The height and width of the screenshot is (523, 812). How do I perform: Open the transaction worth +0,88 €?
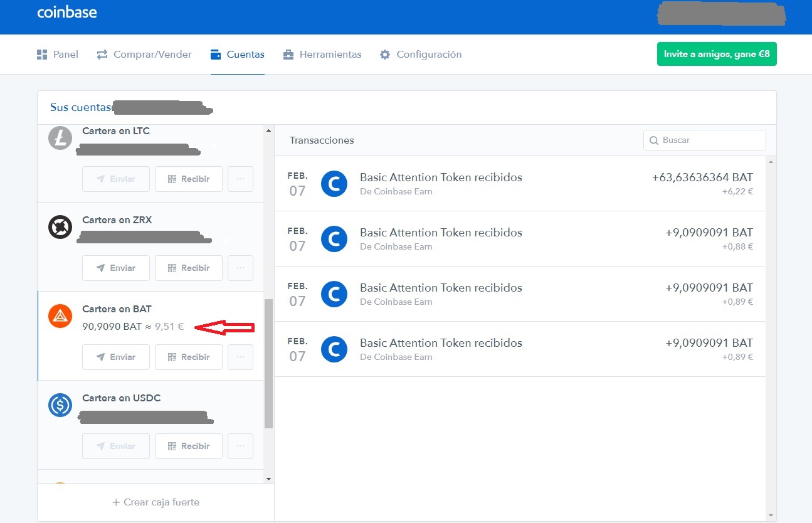coord(520,239)
